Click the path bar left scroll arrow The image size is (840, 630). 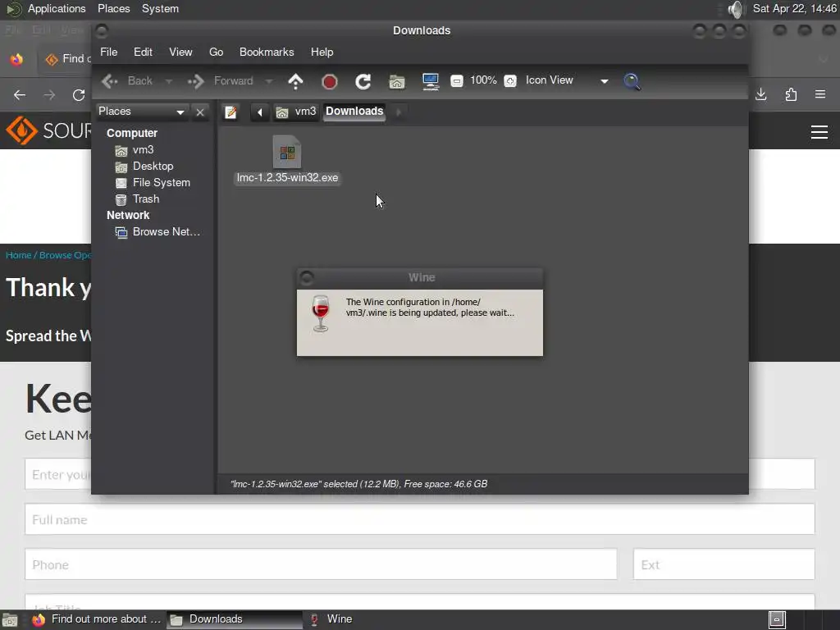pos(260,112)
